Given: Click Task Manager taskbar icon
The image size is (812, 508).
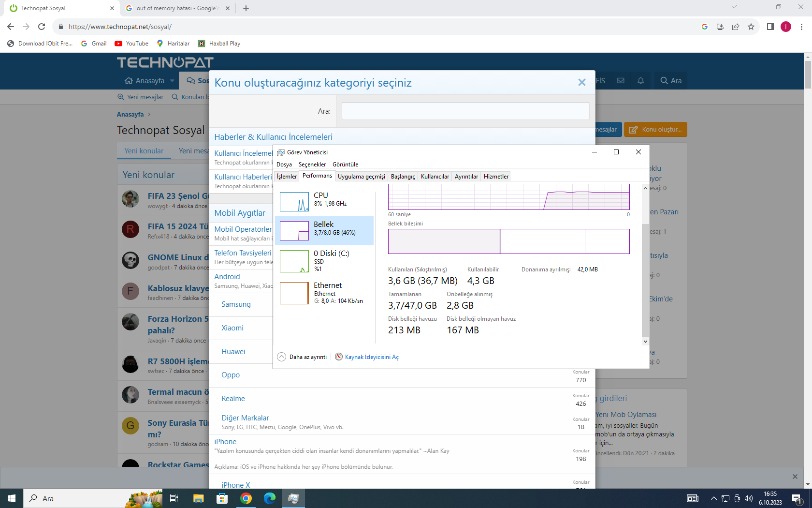Looking at the screenshot, I should click(x=293, y=498).
